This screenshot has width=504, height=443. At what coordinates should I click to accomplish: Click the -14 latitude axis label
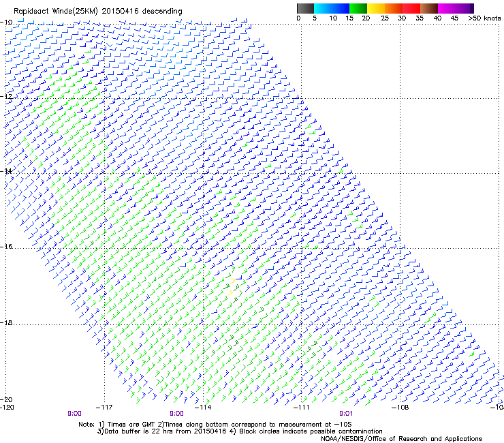pos(6,171)
